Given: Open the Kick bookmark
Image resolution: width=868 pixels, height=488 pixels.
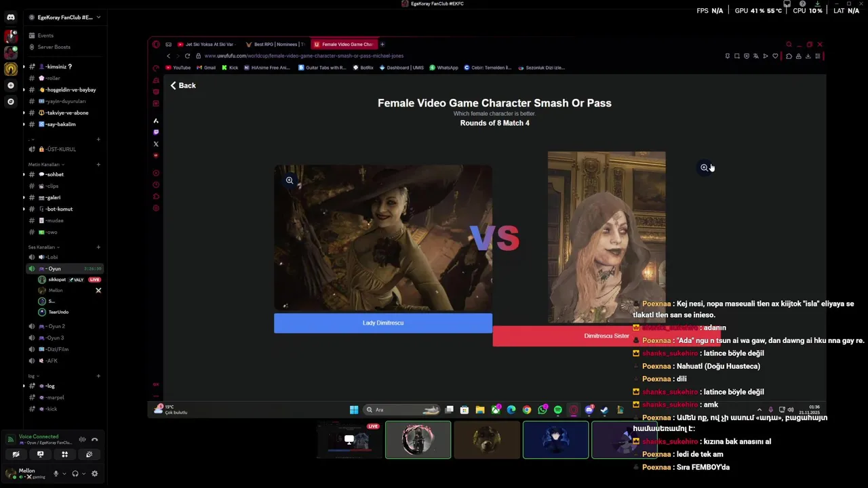Looking at the screenshot, I should coord(230,68).
